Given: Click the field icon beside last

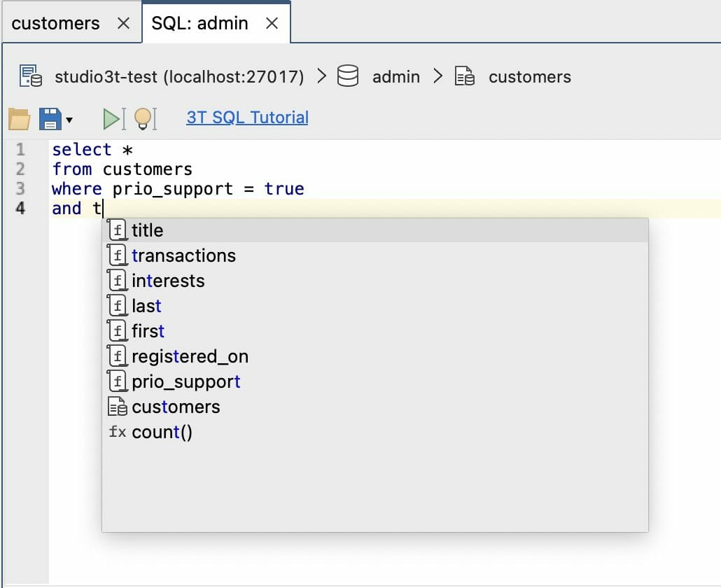Looking at the screenshot, I should tap(118, 306).
